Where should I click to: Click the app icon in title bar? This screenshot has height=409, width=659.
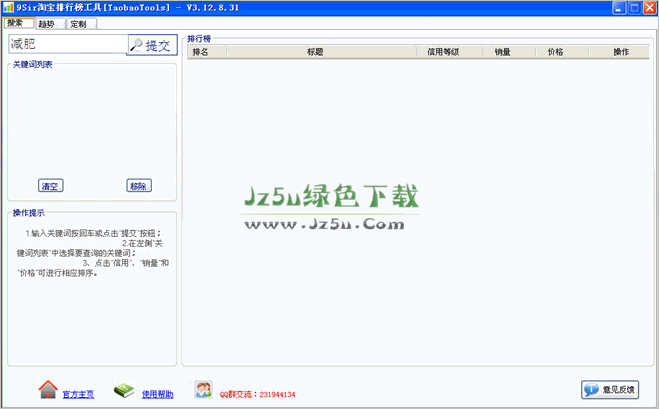pyautogui.click(x=8, y=8)
